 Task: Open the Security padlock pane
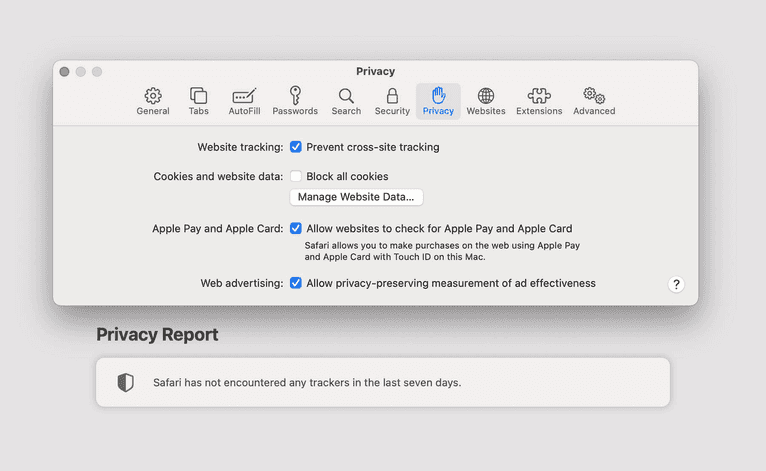pyautogui.click(x=392, y=101)
